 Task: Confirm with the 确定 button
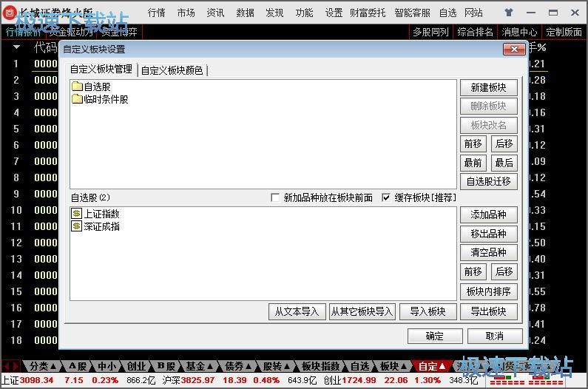[435, 336]
